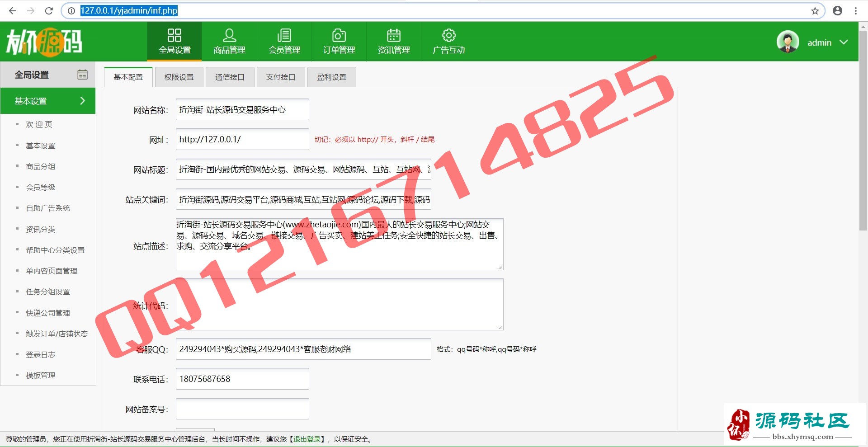Open 欢迎页 in the sidebar
The height and width of the screenshot is (447, 868).
click(39, 124)
